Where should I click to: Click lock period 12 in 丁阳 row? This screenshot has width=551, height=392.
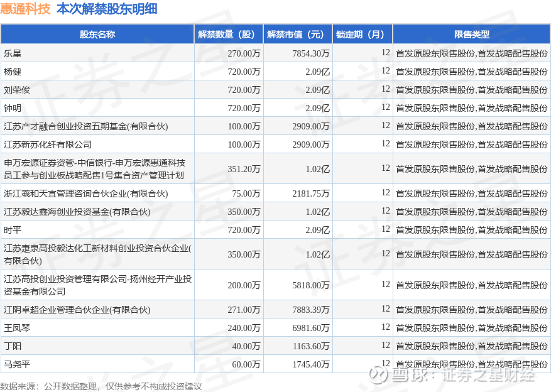pyautogui.click(x=386, y=346)
